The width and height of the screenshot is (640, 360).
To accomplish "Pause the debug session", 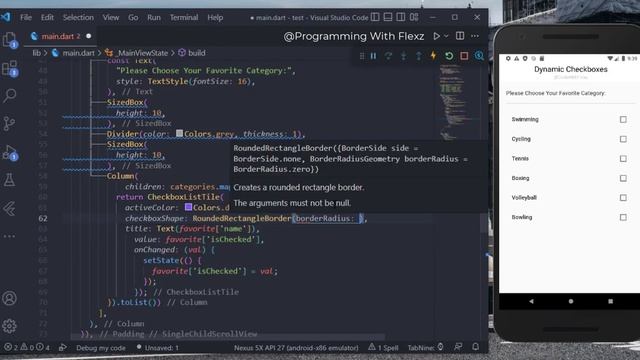I will point(373,56).
